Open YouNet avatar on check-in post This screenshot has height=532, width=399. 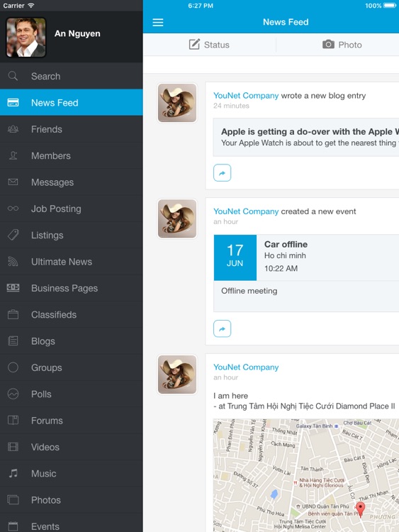tap(177, 375)
